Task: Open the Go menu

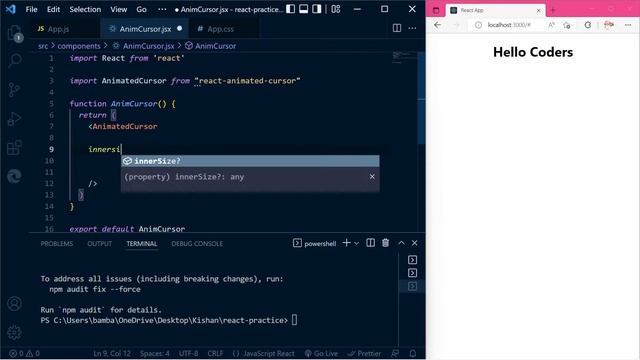Action: coord(141,9)
